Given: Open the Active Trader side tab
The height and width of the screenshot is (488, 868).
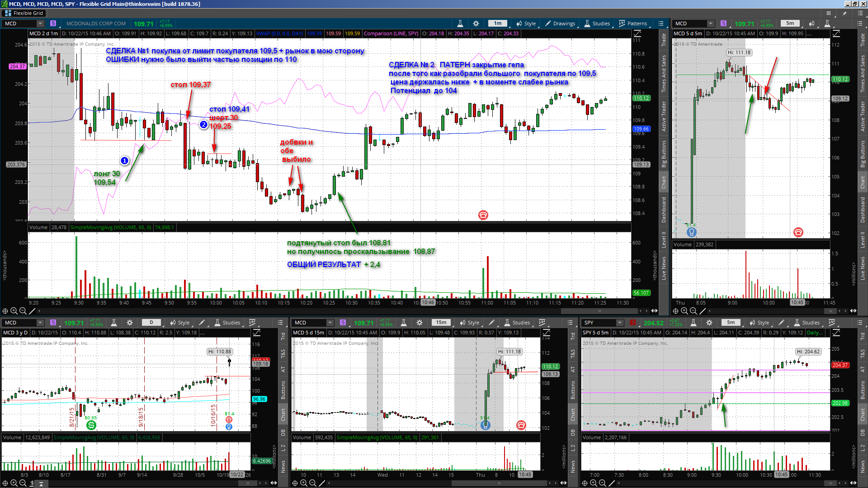Looking at the screenshot, I should (x=664, y=116).
